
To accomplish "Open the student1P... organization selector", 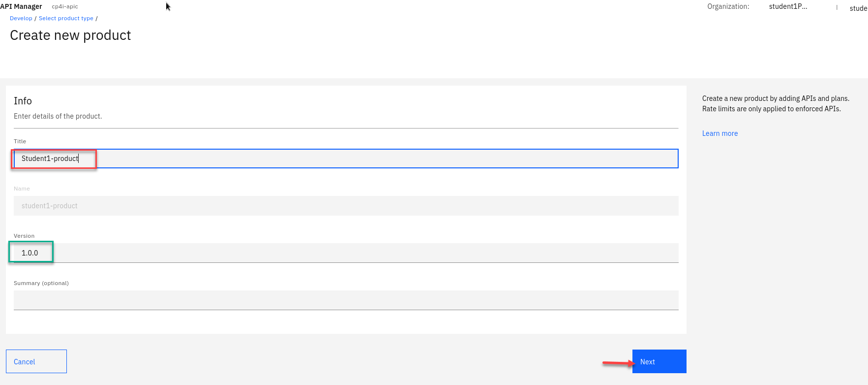I will [x=788, y=6].
